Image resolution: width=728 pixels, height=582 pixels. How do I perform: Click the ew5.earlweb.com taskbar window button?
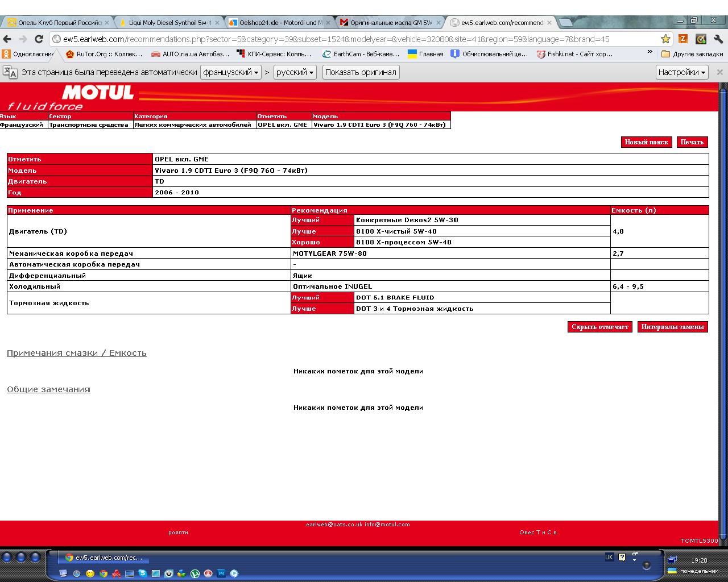pyautogui.click(x=102, y=558)
